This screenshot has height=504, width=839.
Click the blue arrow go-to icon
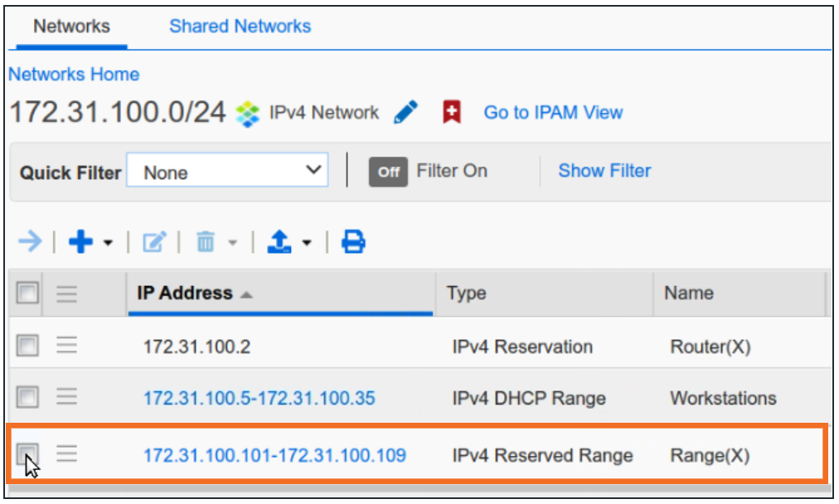pyautogui.click(x=31, y=242)
